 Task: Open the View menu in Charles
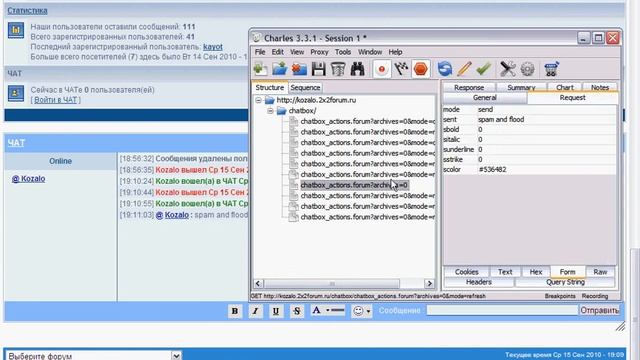point(297,52)
